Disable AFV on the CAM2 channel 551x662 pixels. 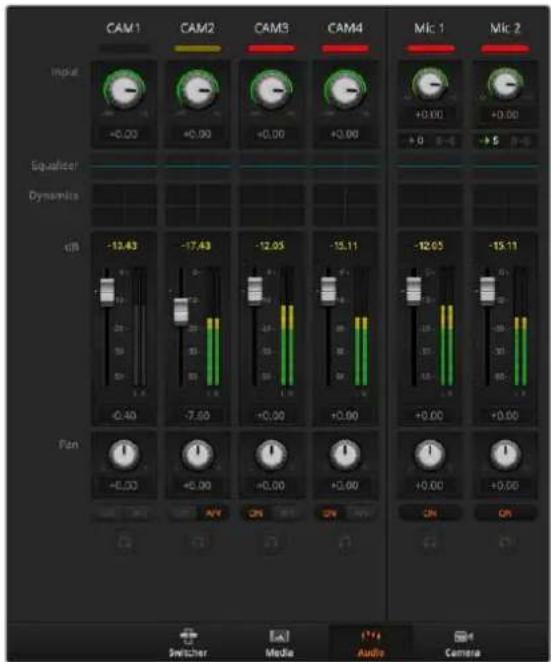(x=213, y=513)
